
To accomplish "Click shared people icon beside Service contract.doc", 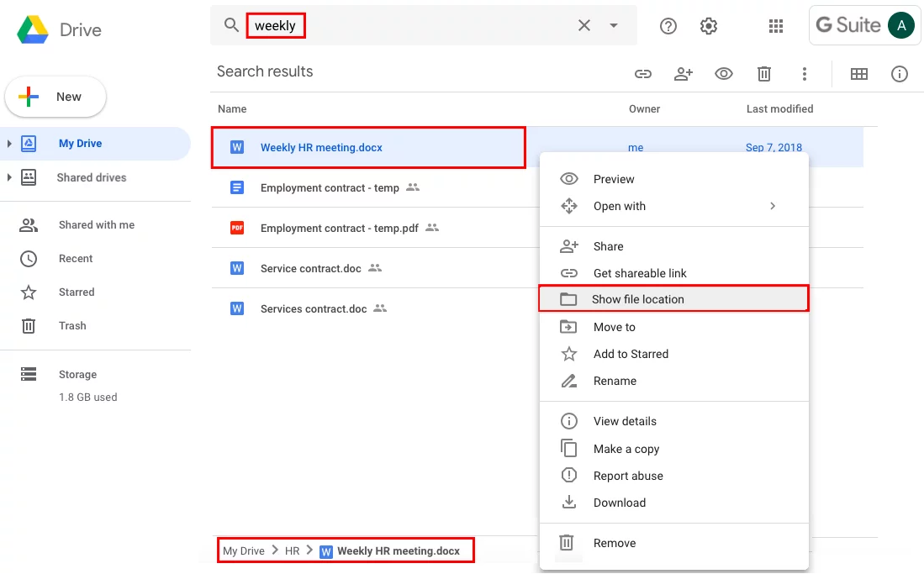I will [375, 267].
